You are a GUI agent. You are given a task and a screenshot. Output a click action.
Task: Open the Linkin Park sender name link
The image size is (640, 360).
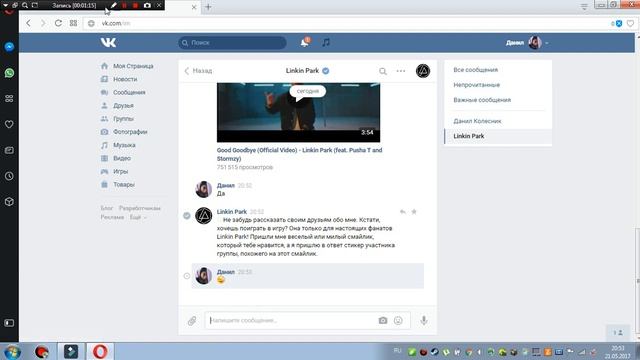[231, 211]
